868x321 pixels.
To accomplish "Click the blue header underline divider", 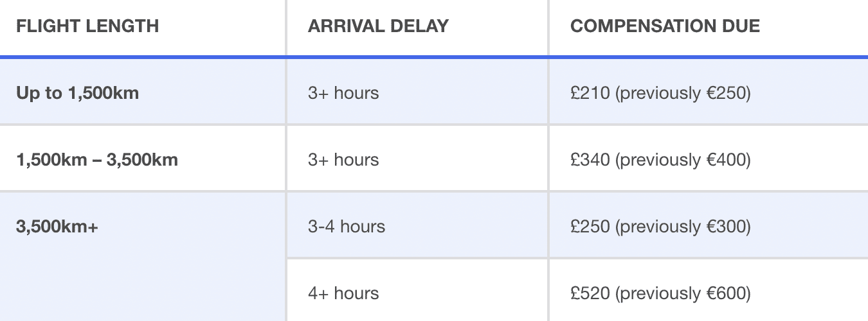I will click(434, 57).
